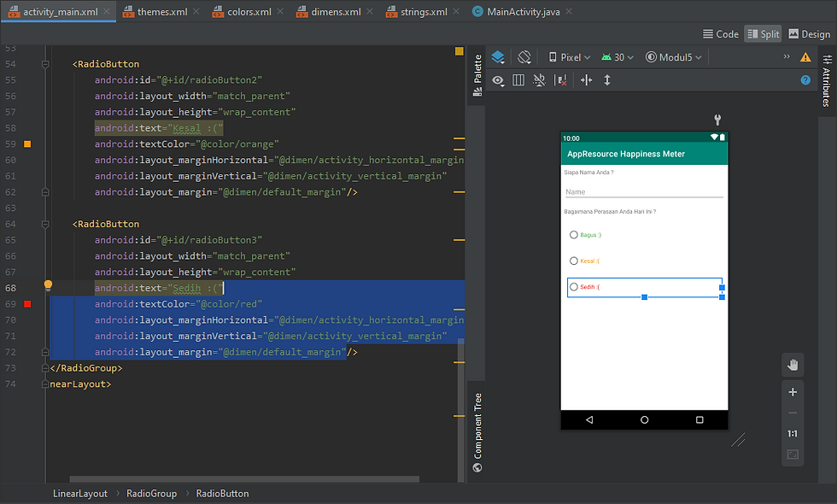Activate the hand pan tool button

tap(793, 366)
